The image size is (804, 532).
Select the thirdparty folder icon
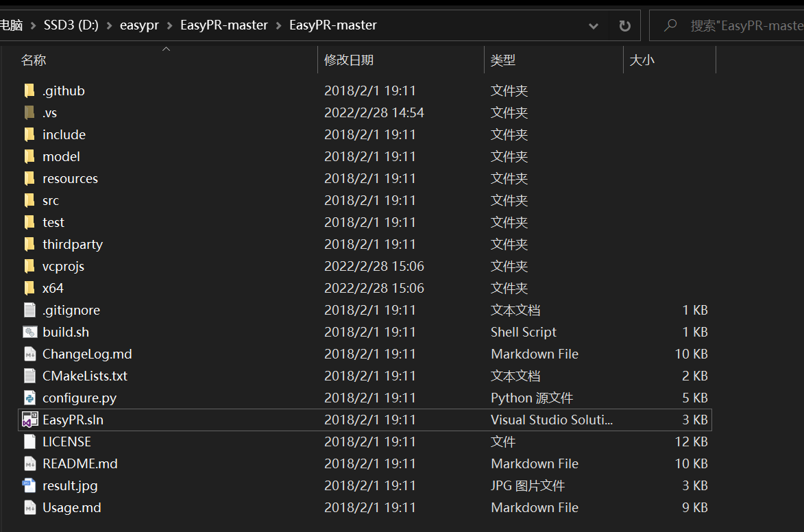(29, 244)
